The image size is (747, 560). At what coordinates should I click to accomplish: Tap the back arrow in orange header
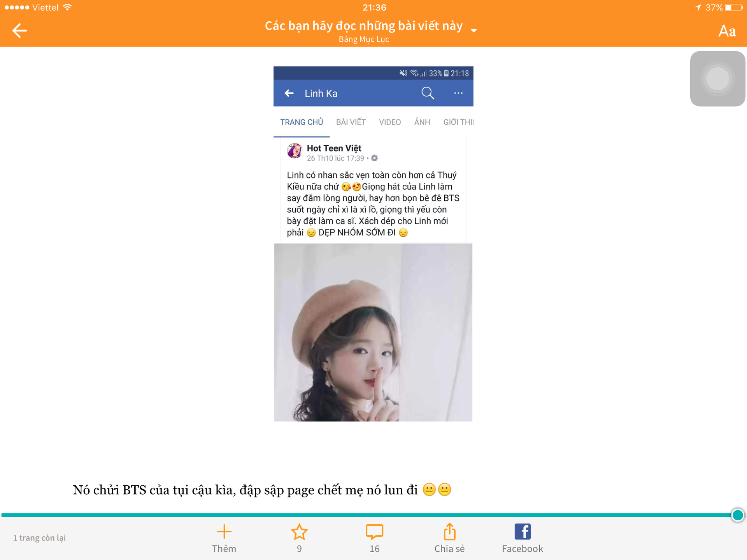19,30
